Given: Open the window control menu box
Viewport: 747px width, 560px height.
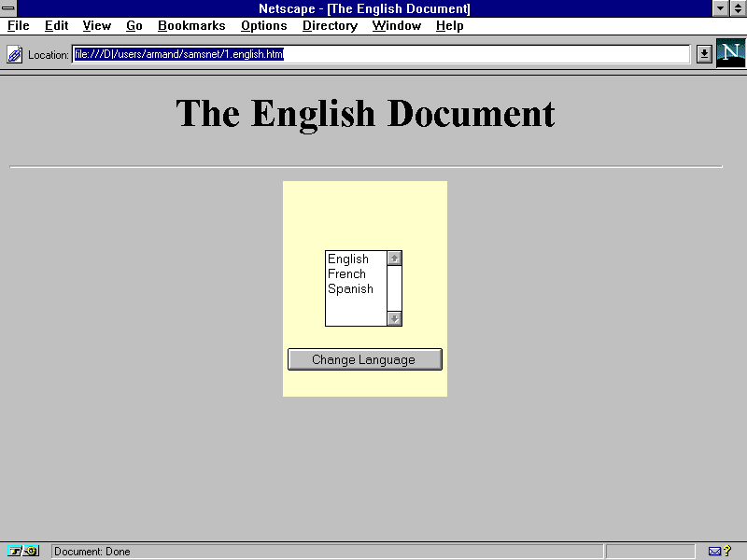Looking at the screenshot, I should click(8, 8).
